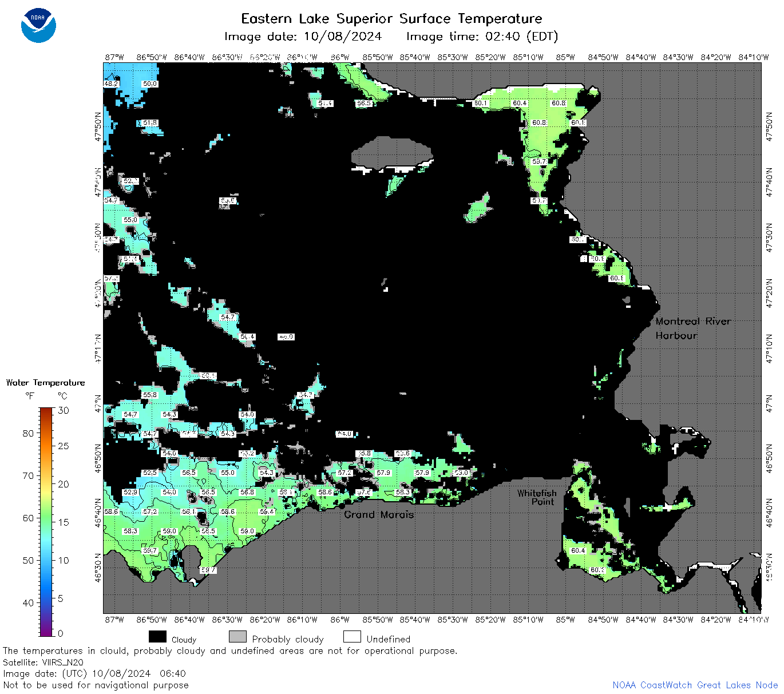
Task: Click 'Not to be used for navigational purpose'
Action: pyautogui.click(x=96, y=685)
